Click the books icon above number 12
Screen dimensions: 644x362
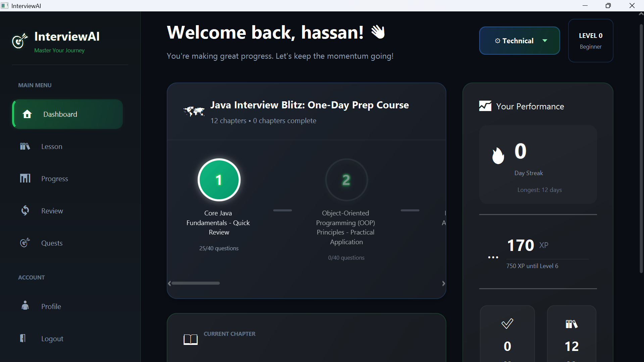coord(572,324)
